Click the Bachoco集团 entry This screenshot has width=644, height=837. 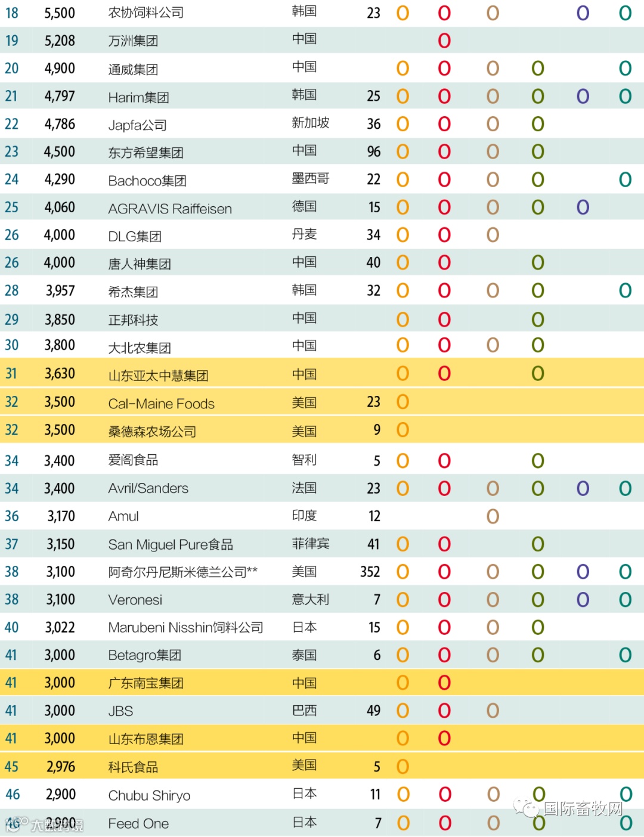click(x=147, y=181)
